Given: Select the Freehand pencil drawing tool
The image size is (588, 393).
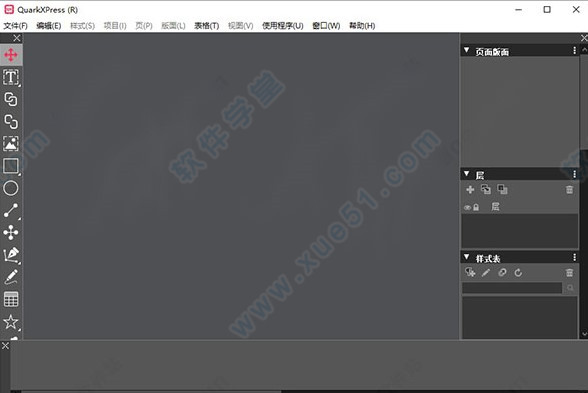Looking at the screenshot, I should click(11, 277).
